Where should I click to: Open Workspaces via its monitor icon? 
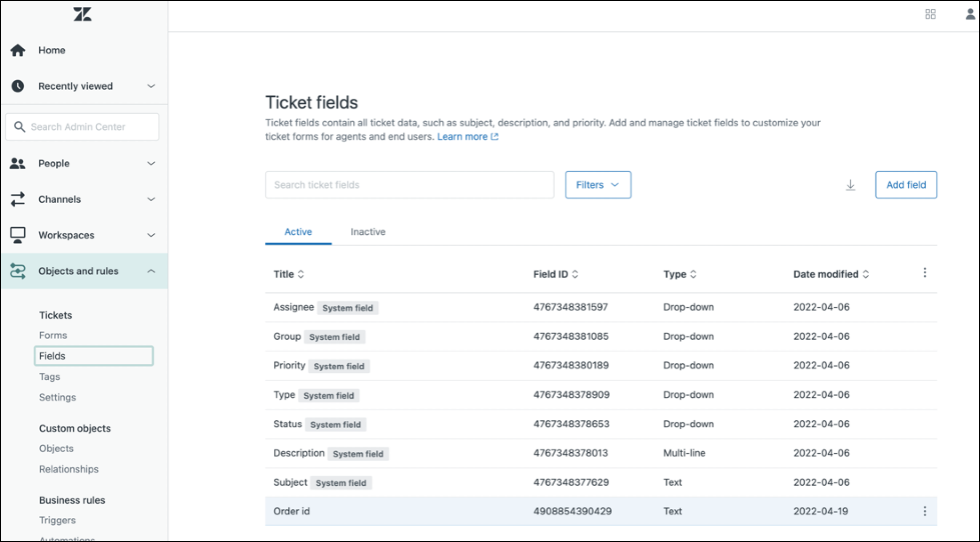(x=17, y=235)
